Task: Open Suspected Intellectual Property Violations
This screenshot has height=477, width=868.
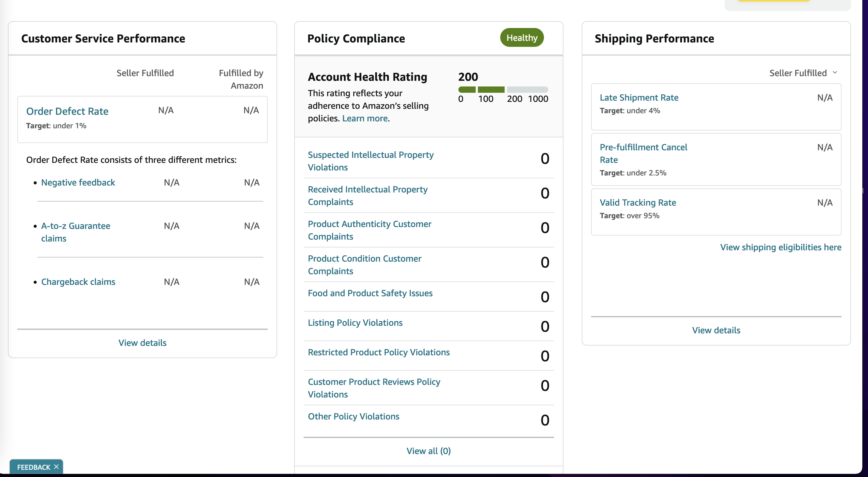Action: tap(371, 161)
